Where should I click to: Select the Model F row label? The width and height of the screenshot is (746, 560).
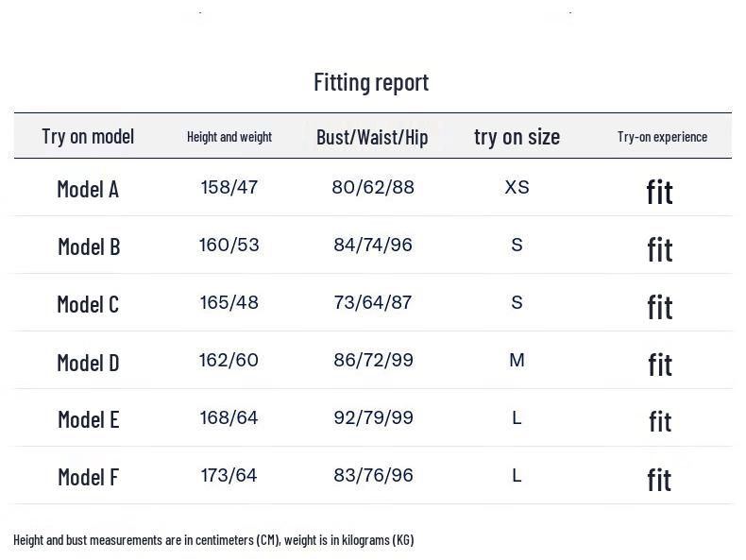click(88, 477)
